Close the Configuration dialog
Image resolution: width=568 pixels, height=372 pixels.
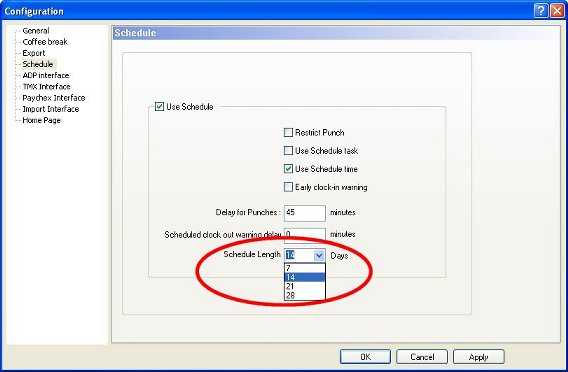(557, 11)
